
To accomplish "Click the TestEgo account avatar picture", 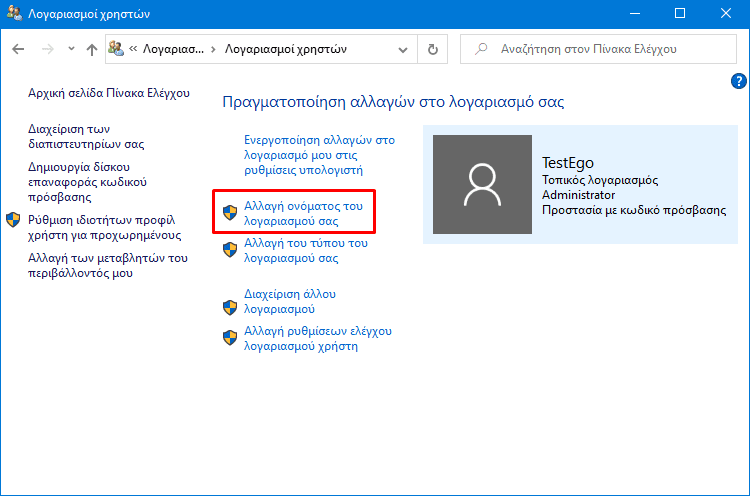I will (482, 184).
